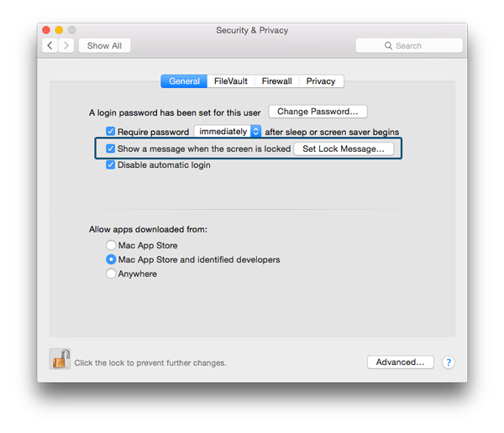Uncheck Require password checkbox
The image size is (504, 433).
tap(110, 132)
